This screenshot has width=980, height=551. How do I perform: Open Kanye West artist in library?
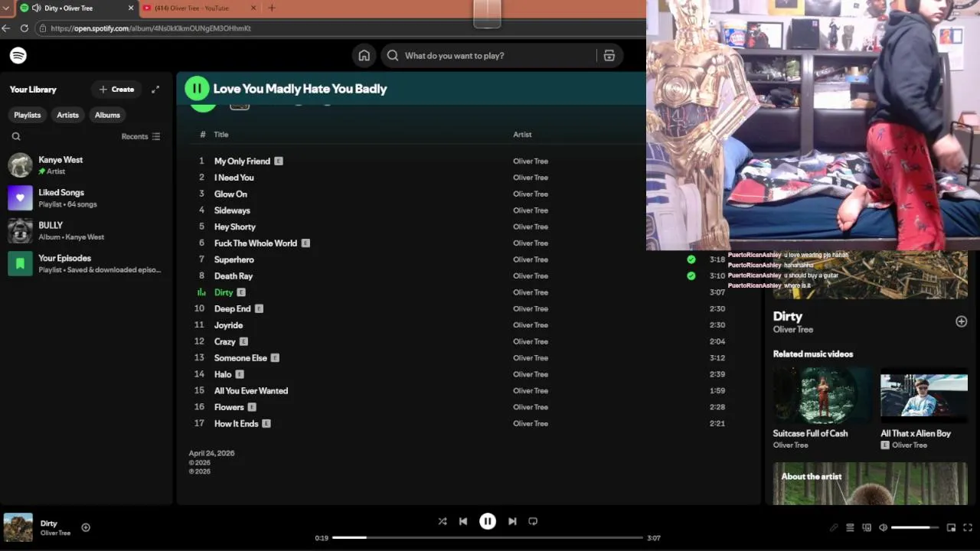tap(86, 165)
